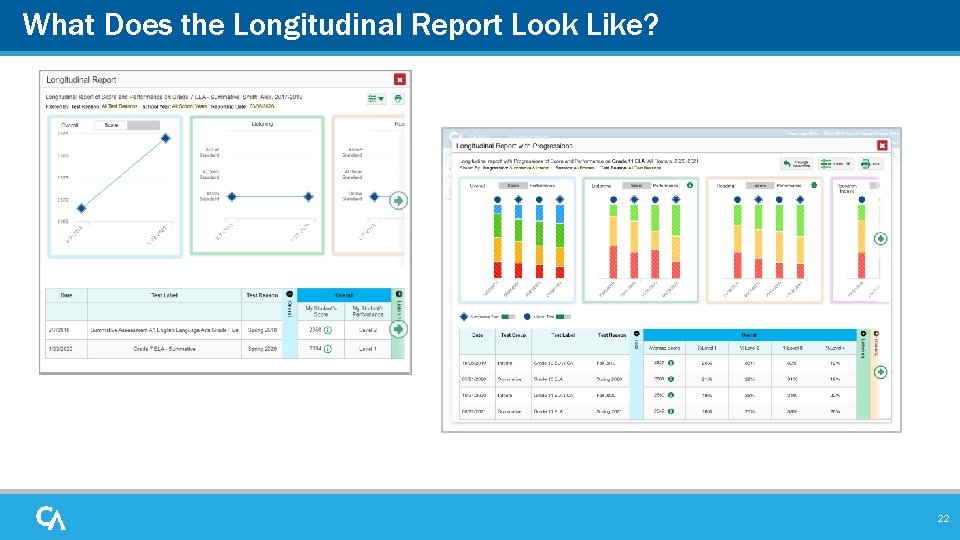Expand the green Listening column in Progressions table
This screenshot has width=960, height=540.
[x=863, y=334]
